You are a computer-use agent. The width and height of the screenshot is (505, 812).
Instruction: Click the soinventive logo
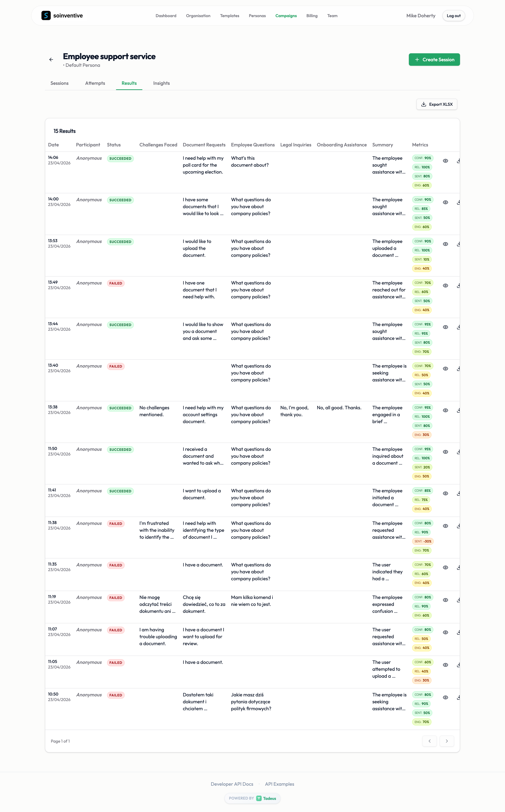(62, 15)
